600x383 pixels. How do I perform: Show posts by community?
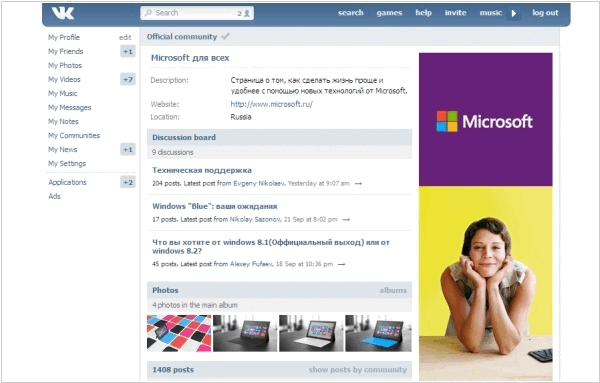358,370
